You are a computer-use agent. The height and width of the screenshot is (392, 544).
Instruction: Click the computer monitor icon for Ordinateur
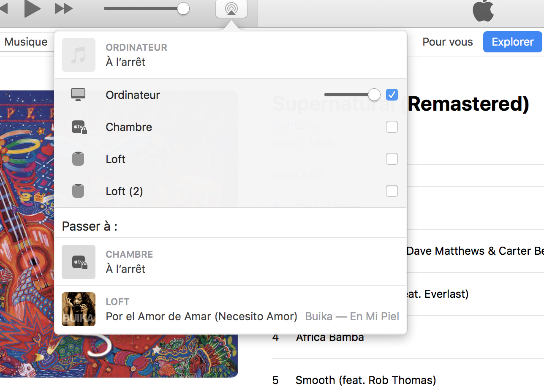78,95
